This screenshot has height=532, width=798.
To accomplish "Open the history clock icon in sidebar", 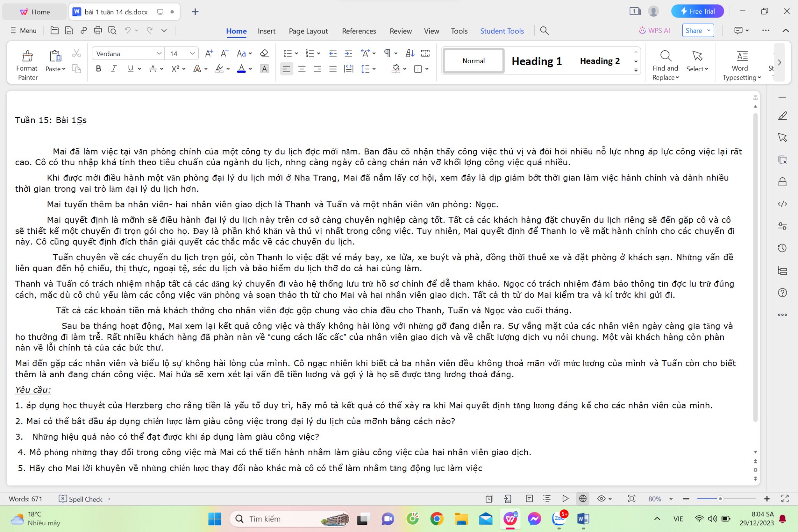I will coord(782,248).
